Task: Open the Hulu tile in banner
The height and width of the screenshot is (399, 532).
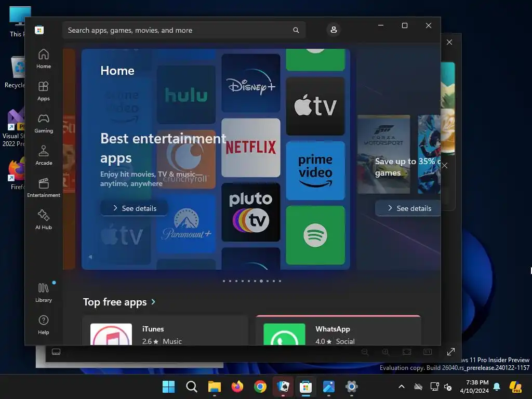Action: pyautogui.click(x=186, y=95)
